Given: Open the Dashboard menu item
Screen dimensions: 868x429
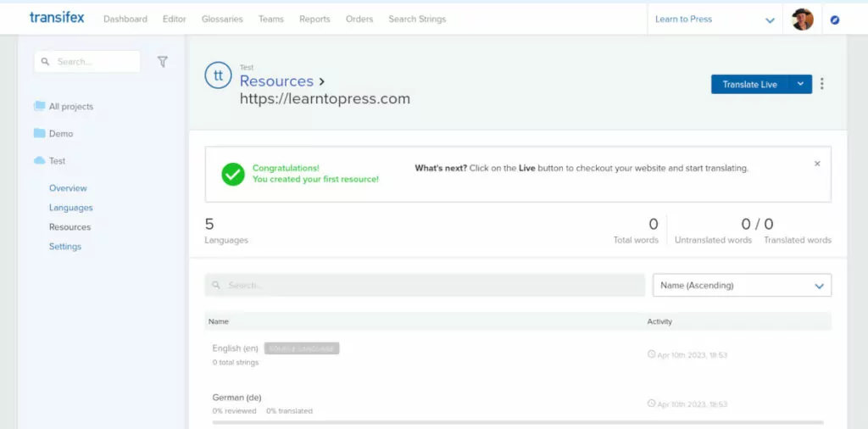Looking at the screenshot, I should pyautogui.click(x=125, y=19).
